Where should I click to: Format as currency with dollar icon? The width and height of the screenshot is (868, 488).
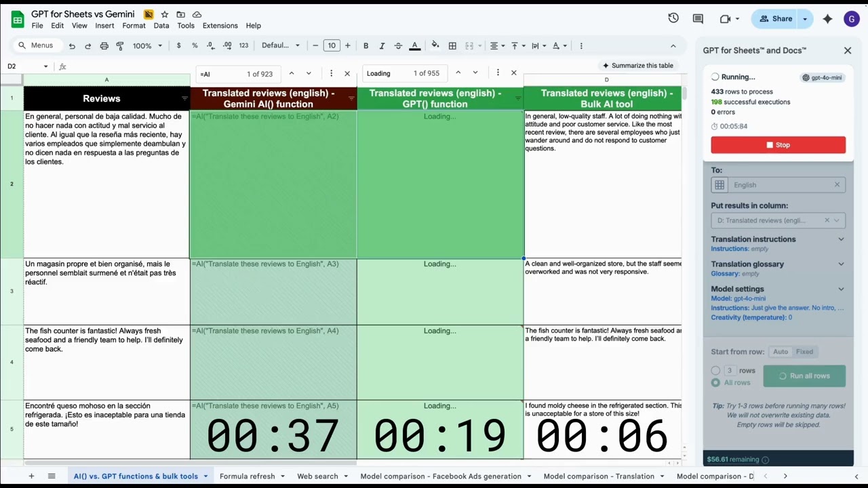click(178, 46)
